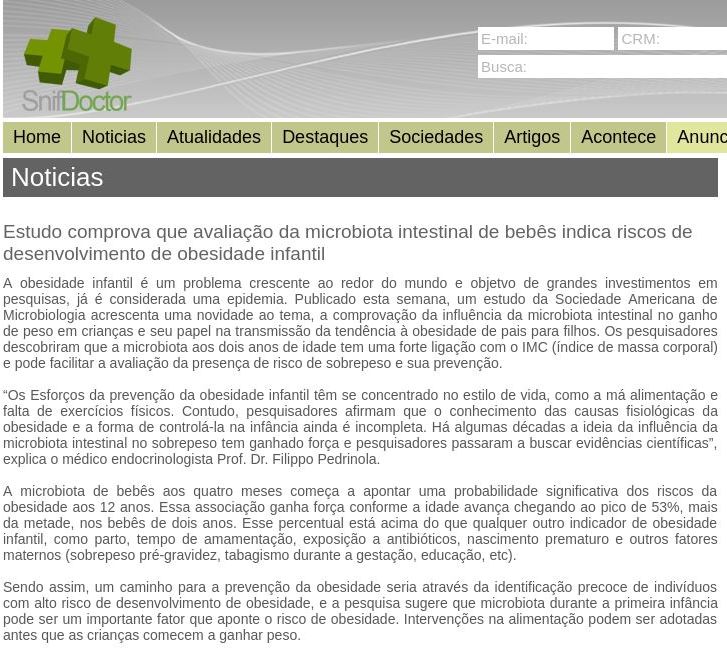
Task: Visit the Acontece section
Action: (618, 137)
